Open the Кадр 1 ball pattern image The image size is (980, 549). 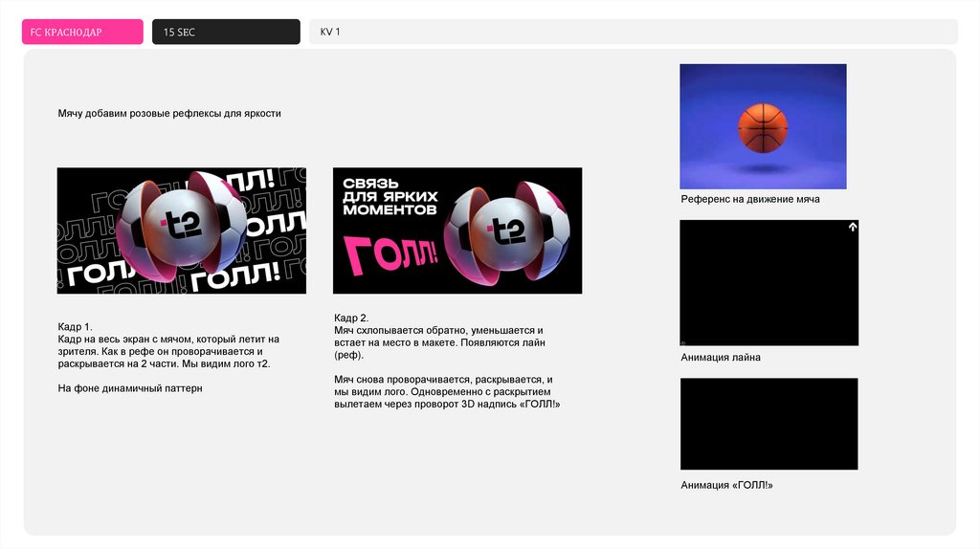point(181,231)
